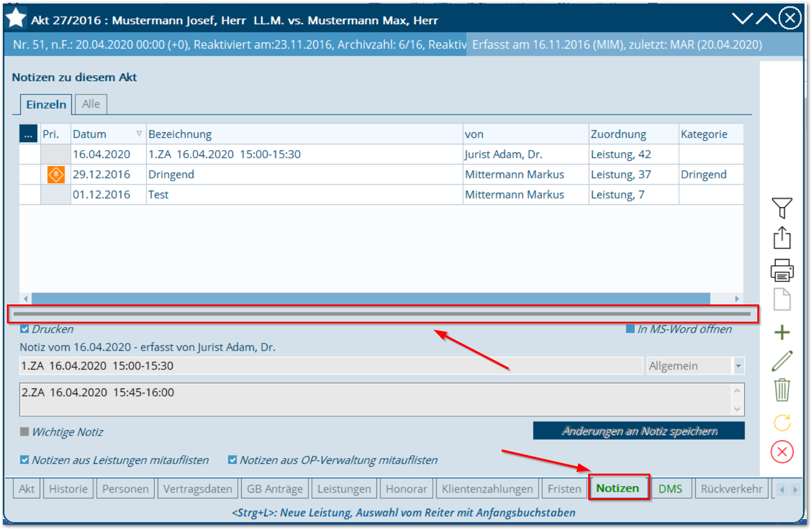Click the note title field '1.ZA 16.04.2020 15:00-15:30'

[x=331, y=366]
